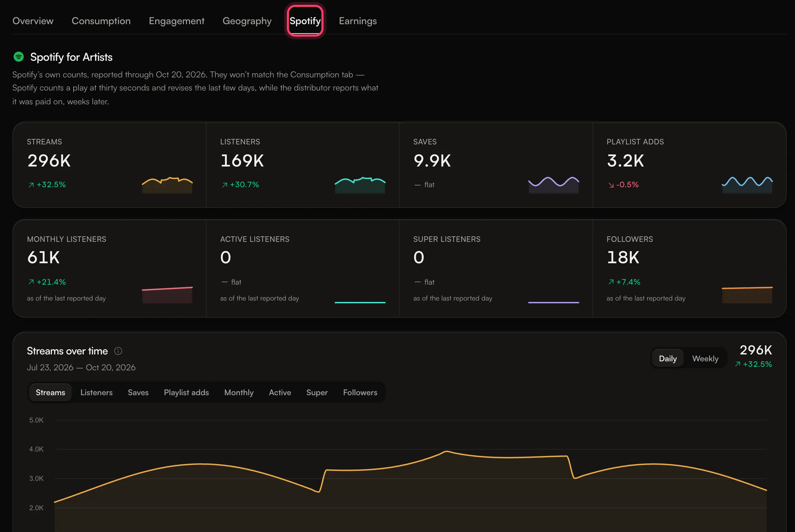Click the 296K value in Streams card
This screenshot has height=532, width=795.
coord(49,161)
